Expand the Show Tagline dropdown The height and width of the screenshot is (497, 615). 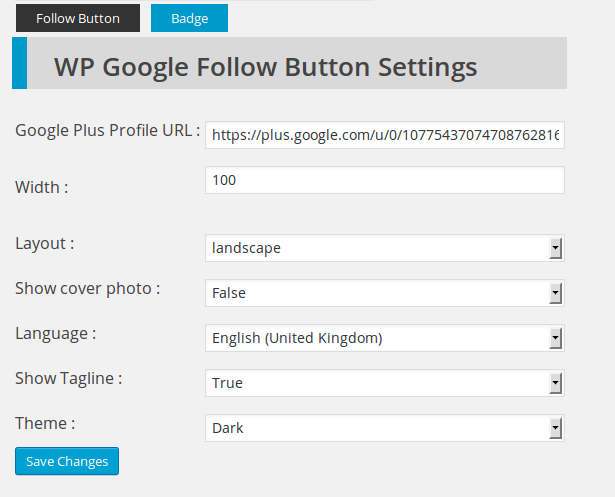385,383
